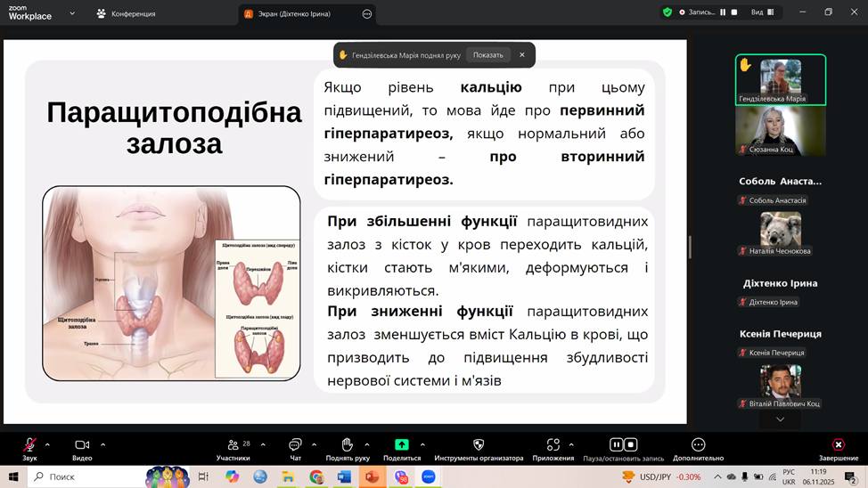
Task: Open Инструменты организатора host tools
Action: 479,444
